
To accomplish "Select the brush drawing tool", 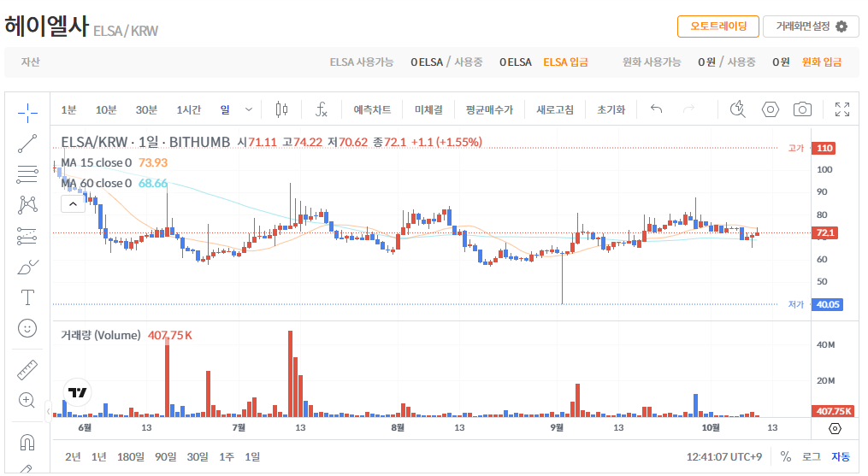I will (27, 267).
